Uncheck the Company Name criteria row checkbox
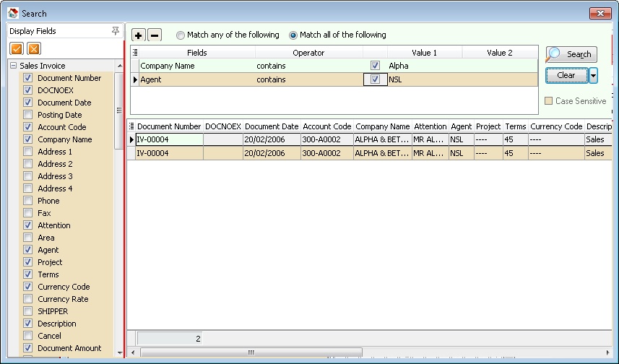This screenshot has width=619, height=364. [x=375, y=66]
